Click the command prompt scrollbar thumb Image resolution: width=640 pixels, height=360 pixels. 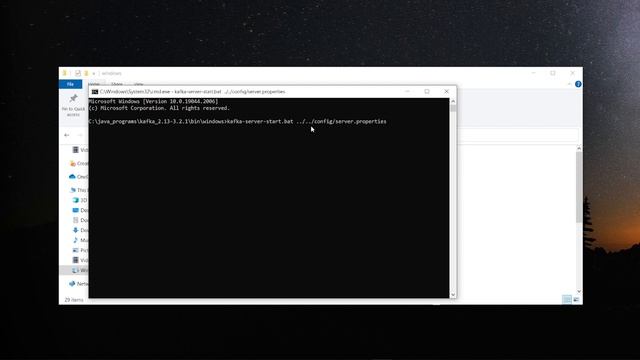pos(453,109)
